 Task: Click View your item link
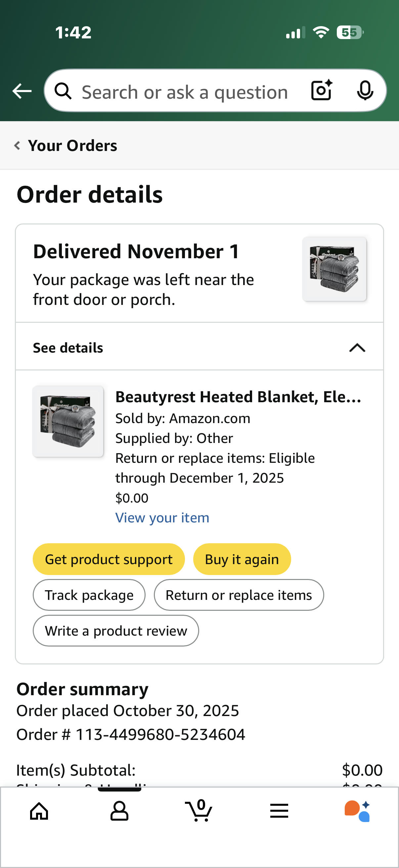point(162,517)
